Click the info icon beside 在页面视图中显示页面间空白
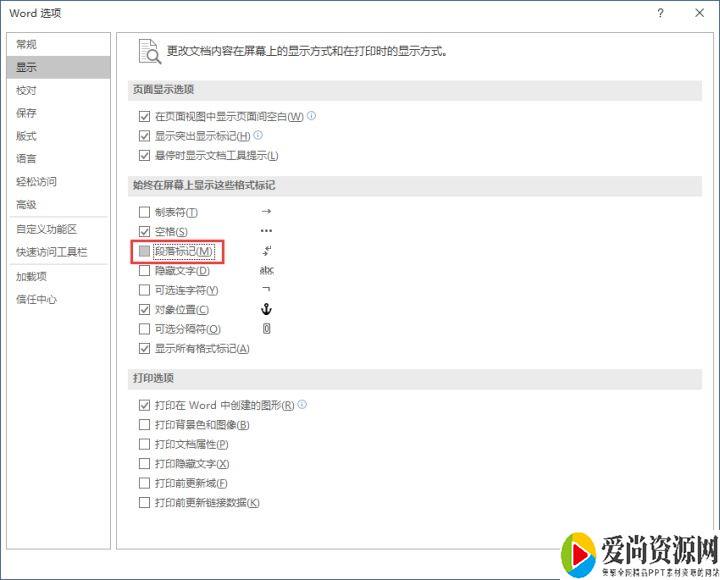Screen dimensions: 720x580 pyautogui.click(x=312, y=116)
